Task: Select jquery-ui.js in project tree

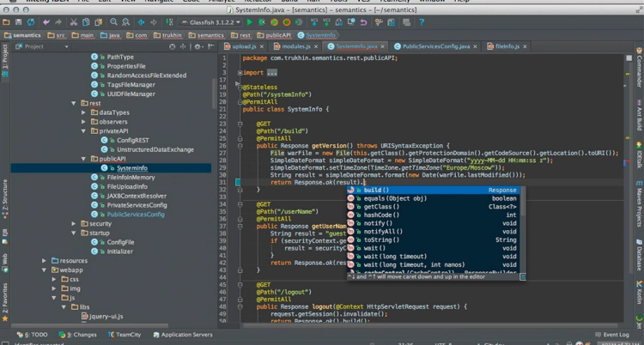Action: pyautogui.click(x=105, y=316)
